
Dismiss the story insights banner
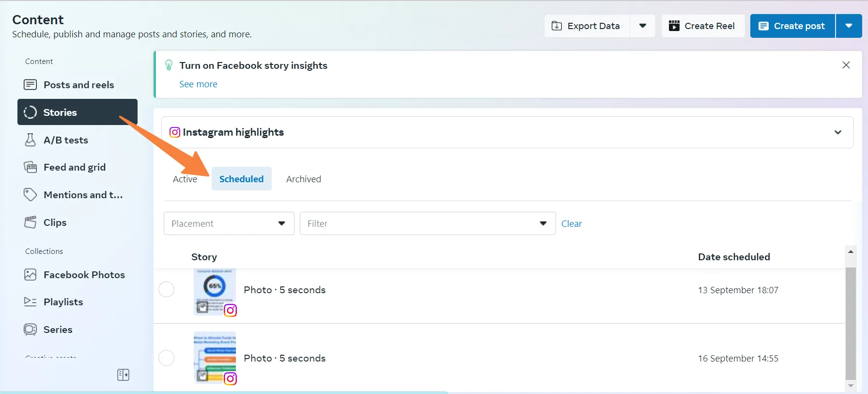pyautogui.click(x=846, y=65)
